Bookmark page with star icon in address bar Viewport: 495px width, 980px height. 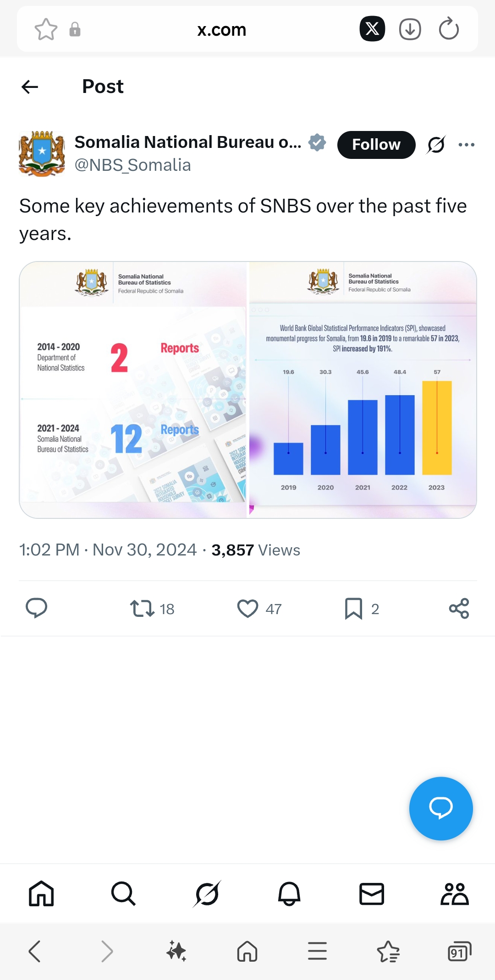point(46,30)
